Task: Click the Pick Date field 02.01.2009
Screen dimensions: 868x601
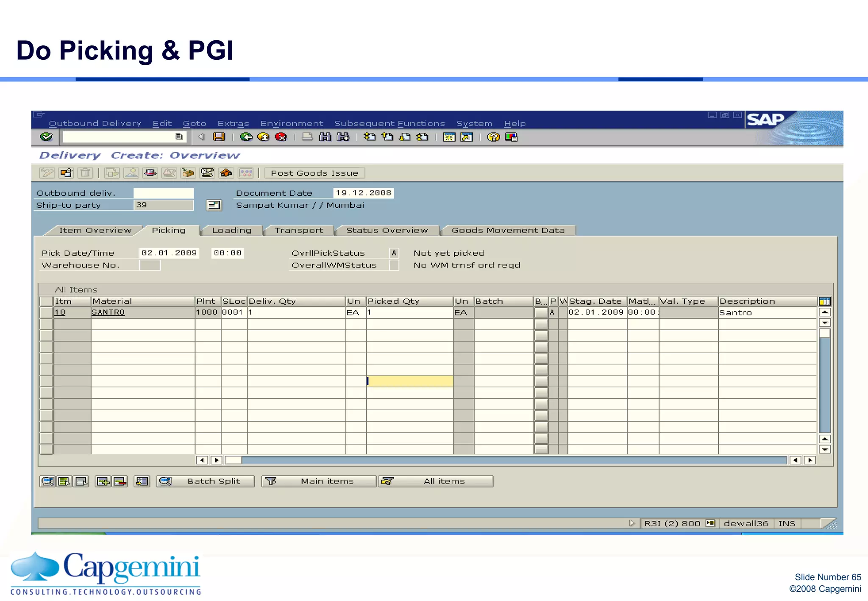Action: coord(169,253)
